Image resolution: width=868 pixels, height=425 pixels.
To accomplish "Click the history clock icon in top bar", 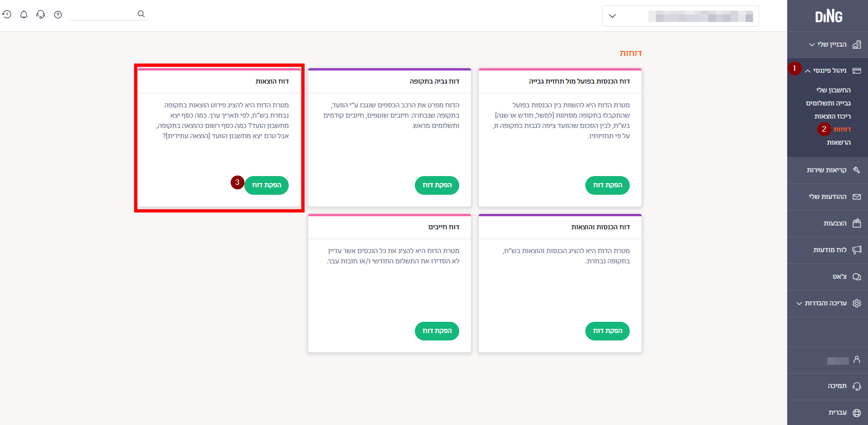I will 7,14.
